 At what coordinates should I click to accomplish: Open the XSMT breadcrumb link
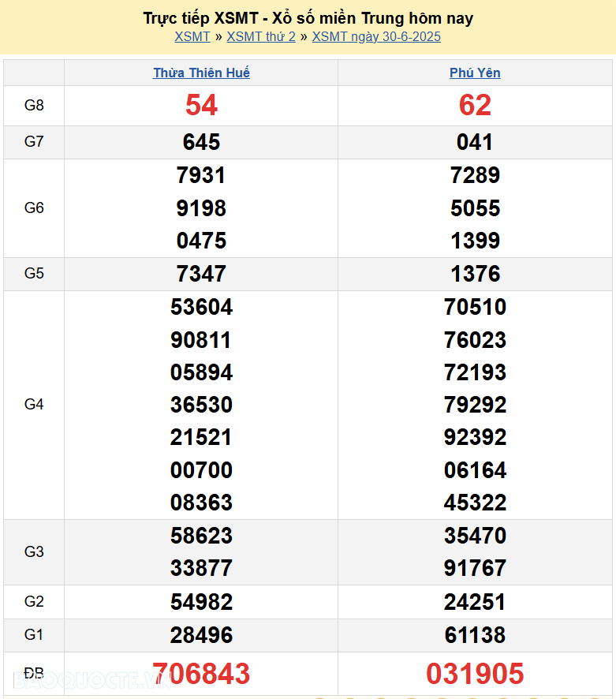(x=192, y=36)
